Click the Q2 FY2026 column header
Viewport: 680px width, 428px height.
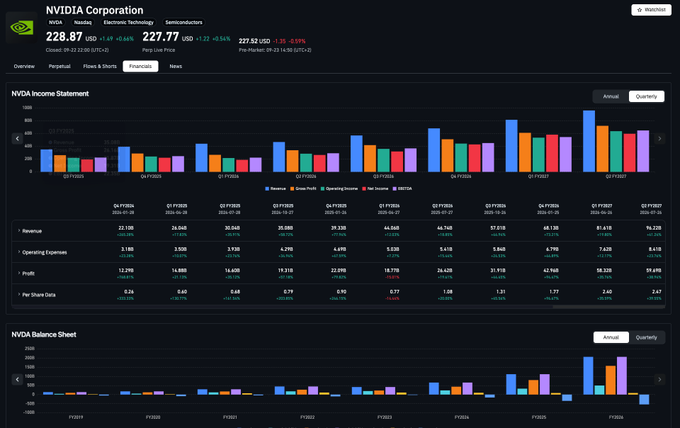click(x=442, y=209)
